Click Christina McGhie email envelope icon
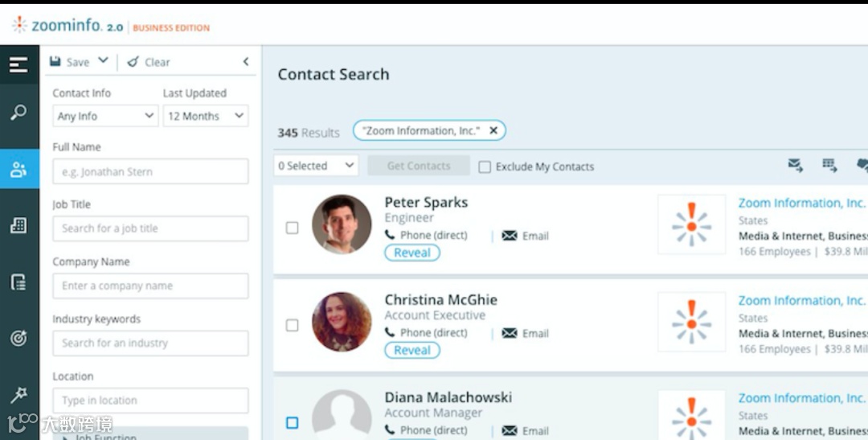868x440 pixels. click(x=510, y=333)
